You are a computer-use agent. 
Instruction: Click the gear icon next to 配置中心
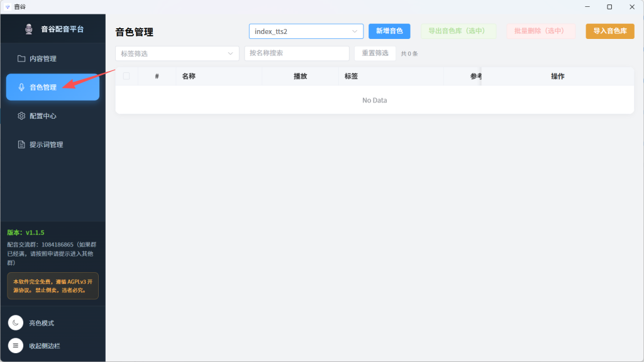coord(21,116)
